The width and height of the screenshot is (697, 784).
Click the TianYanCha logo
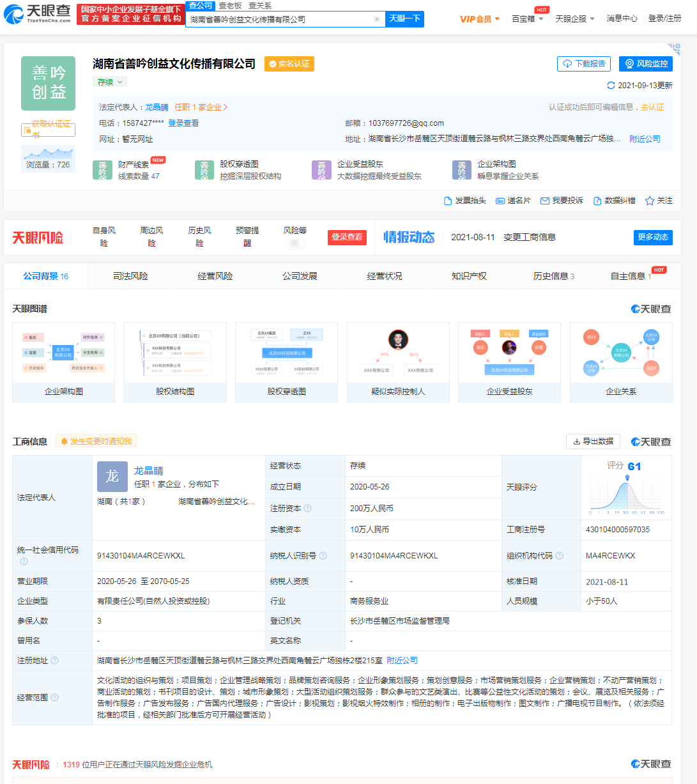pyautogui.click(x=38, y=13)
